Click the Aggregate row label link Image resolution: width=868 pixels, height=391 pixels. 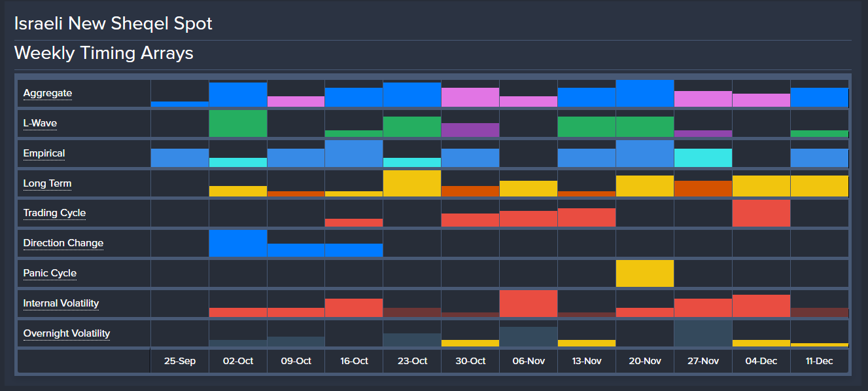(48, 93)
